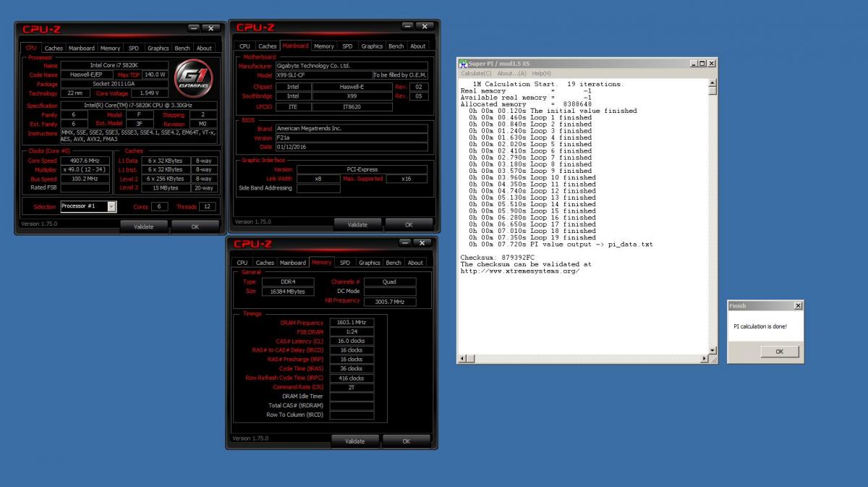This screenshot has width=868, height=487.
Task: Click OK in the CPU-Z mainboard window
Action: [409, 224]
